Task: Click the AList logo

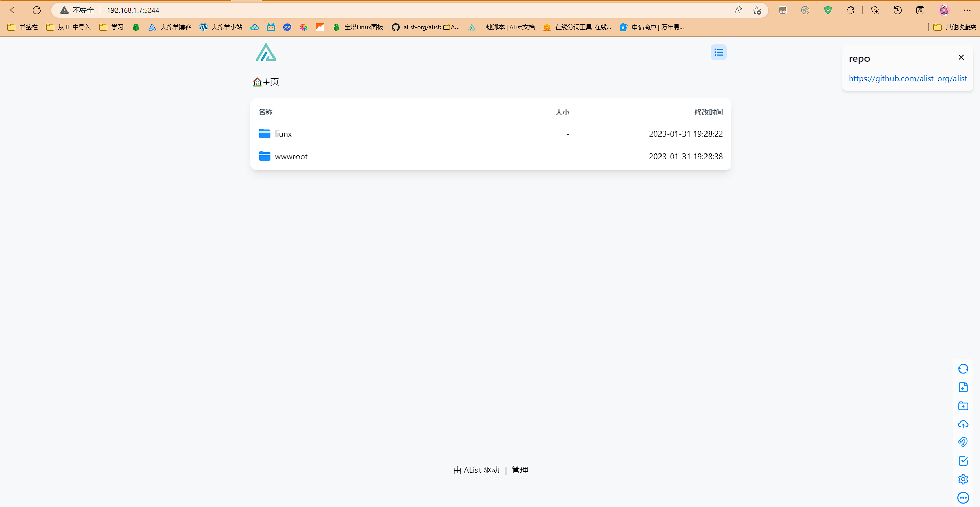Action: (x=266, y=53)
